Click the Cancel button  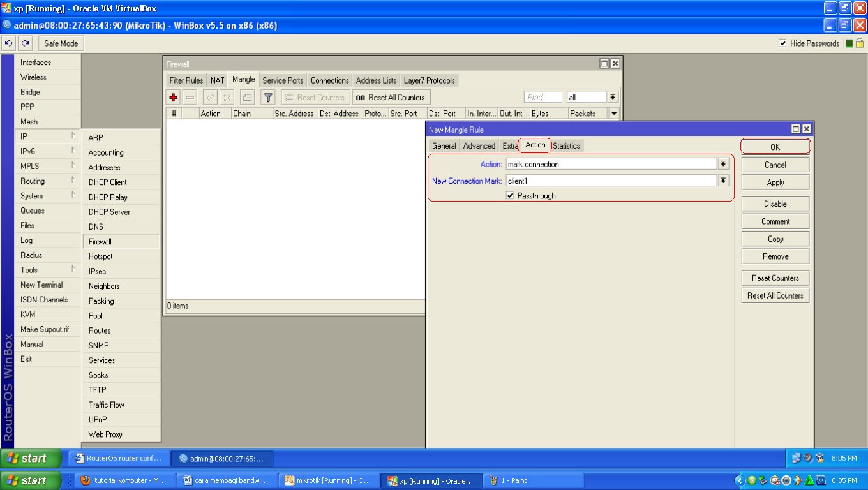(x=775, y=165)
